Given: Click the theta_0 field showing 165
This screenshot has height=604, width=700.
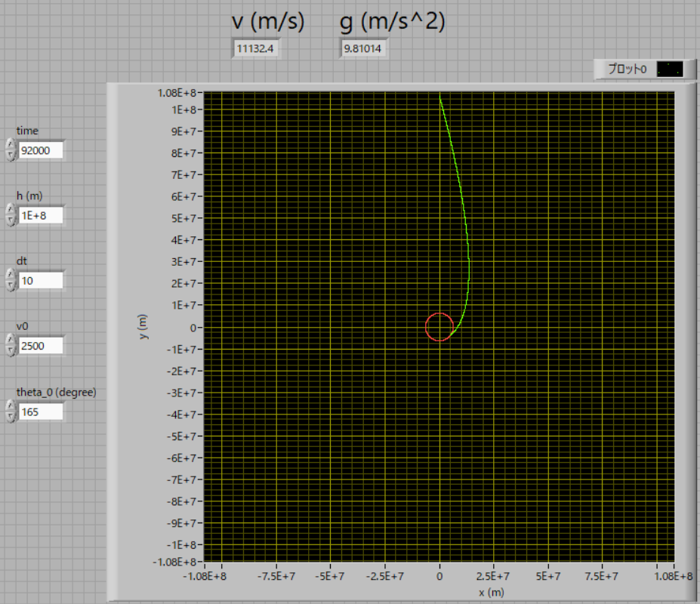Looking at the screenshot, I should click(x=41, y=412).
